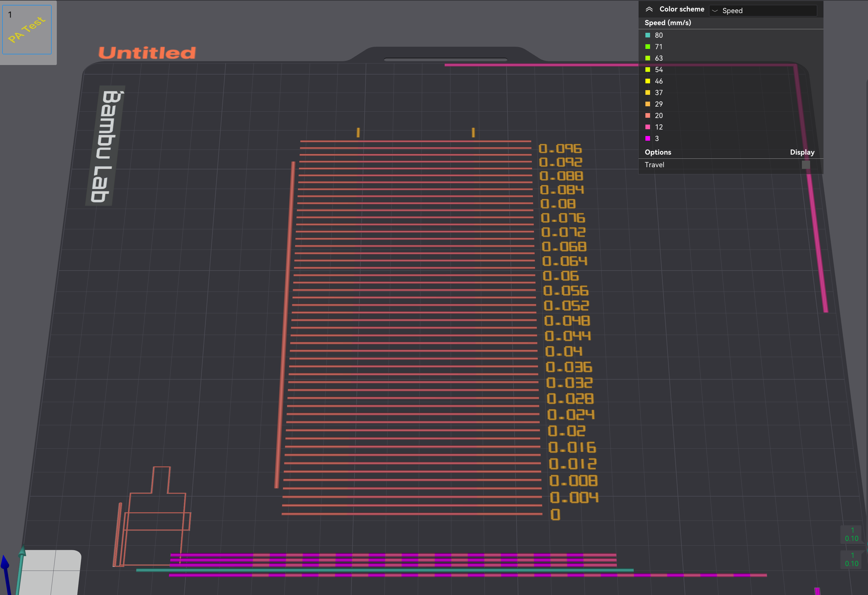The width and height of the screenshot is (868, 595).
Task: Select the PA Test plate thumbnail
Action: click(26, 29)
